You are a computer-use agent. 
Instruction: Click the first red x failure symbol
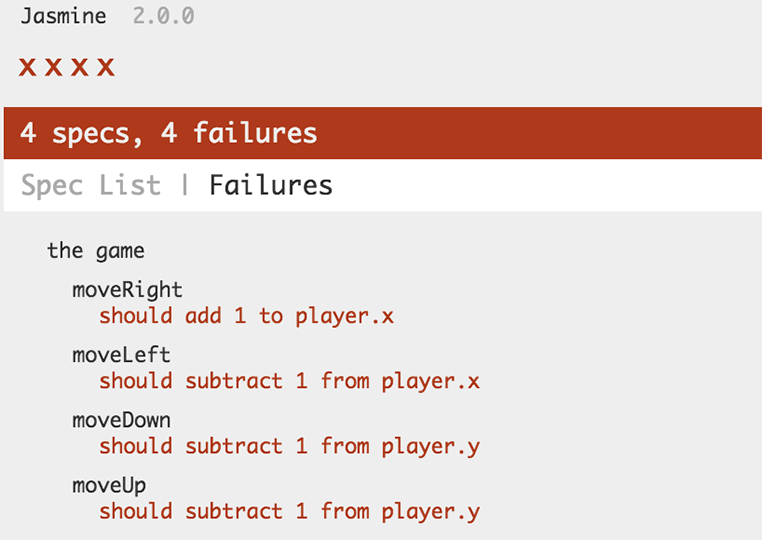click(27, 67)
